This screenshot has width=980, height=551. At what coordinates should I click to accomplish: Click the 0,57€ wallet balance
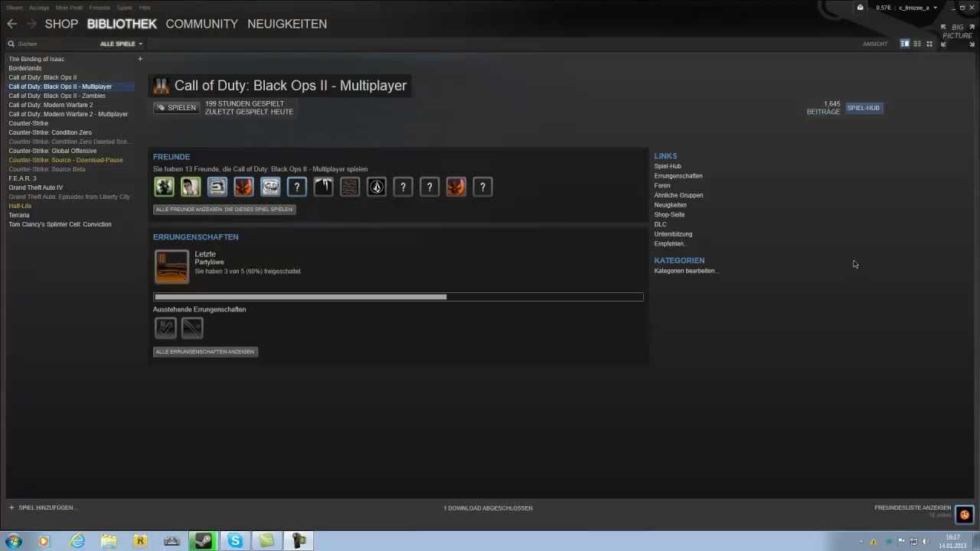884,8
